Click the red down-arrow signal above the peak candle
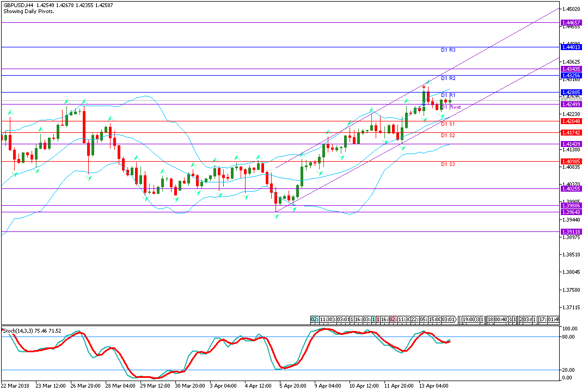This screenshot has height=392, width=588. tap(424, 87)
